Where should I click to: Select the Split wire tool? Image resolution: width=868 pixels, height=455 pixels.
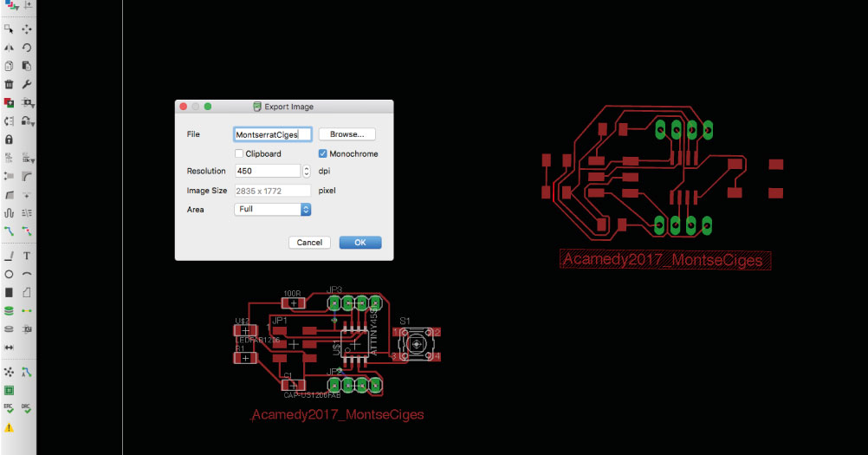coord(9,195)
